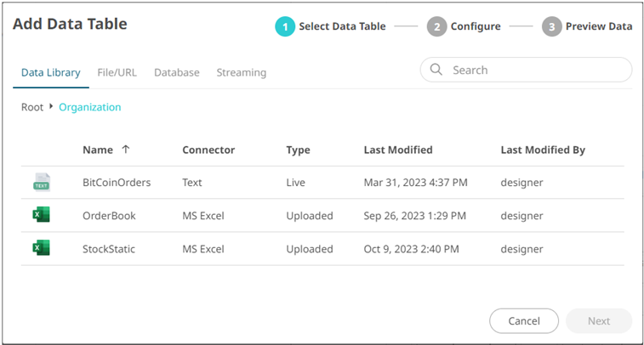The image size is (644, 345).
Task: Toggle the Name column sort arrow
Action: click(126, 150)
